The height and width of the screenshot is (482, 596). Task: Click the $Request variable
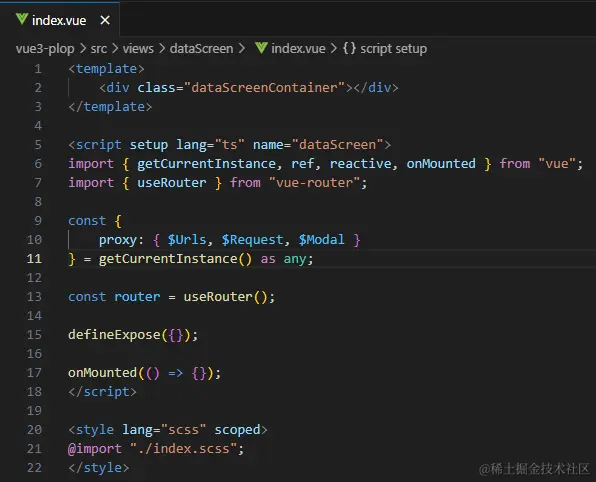pyautogui.click(x=252, y=240)
